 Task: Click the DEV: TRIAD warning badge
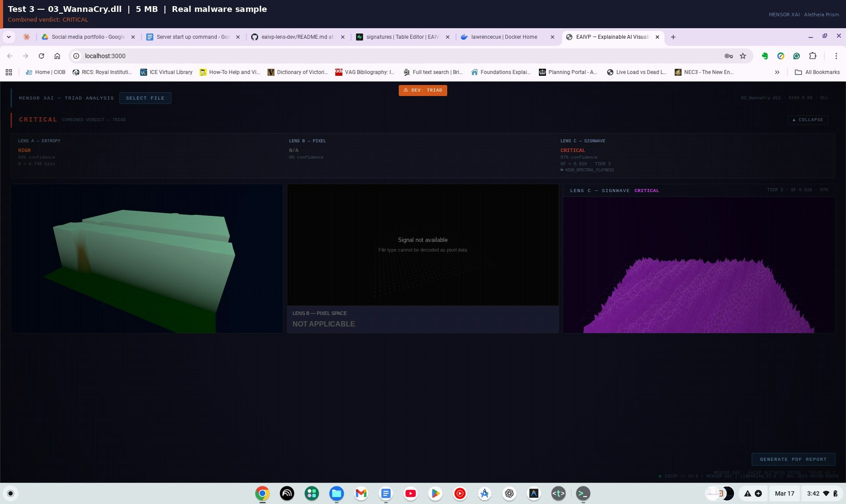(x=423, y=90)
